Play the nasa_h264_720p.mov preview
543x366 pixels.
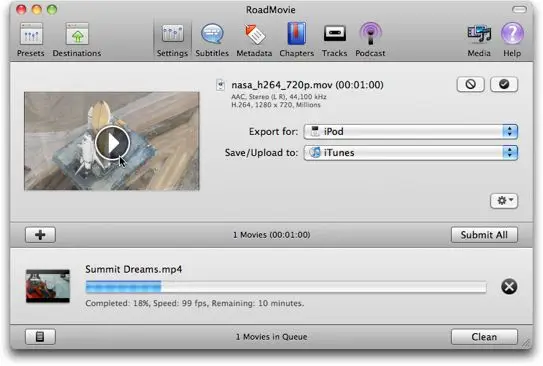pos(112,142)
